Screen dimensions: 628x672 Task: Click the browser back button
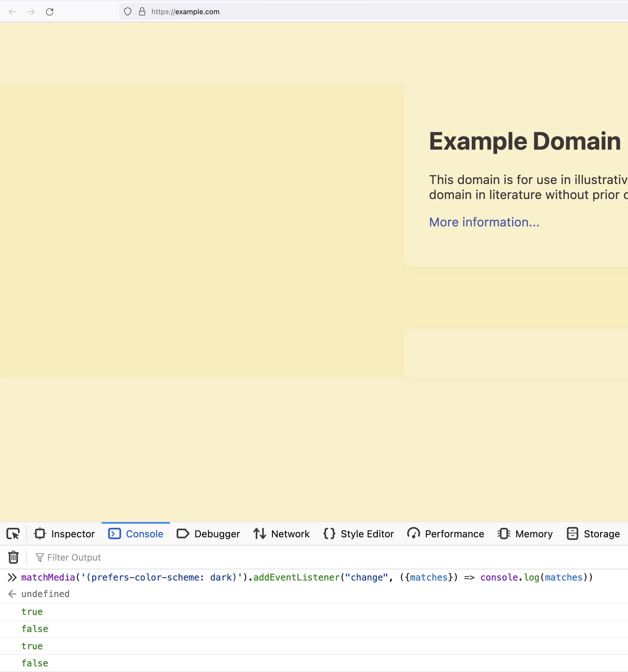pyautogui.click(x=12, y=11)
